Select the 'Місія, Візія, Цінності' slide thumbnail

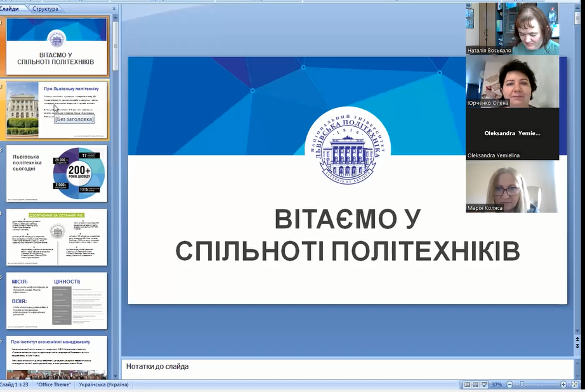coord(56,301)
